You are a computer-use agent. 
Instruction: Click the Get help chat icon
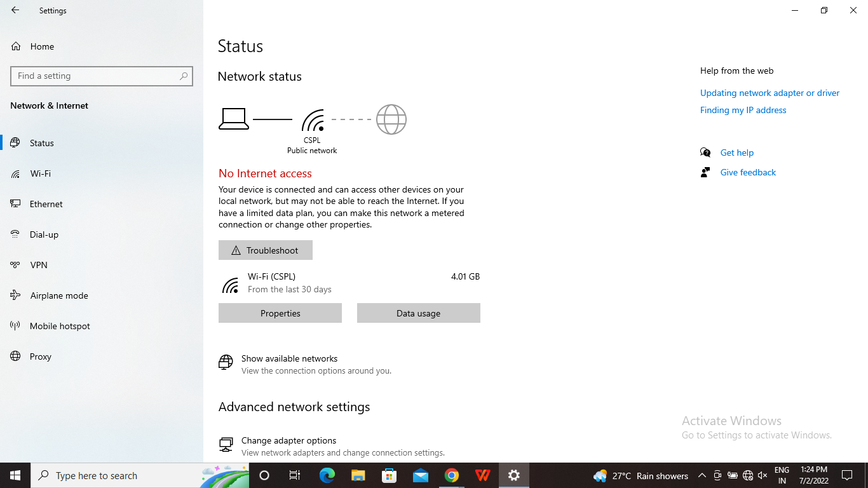click(x=705, y=152)
